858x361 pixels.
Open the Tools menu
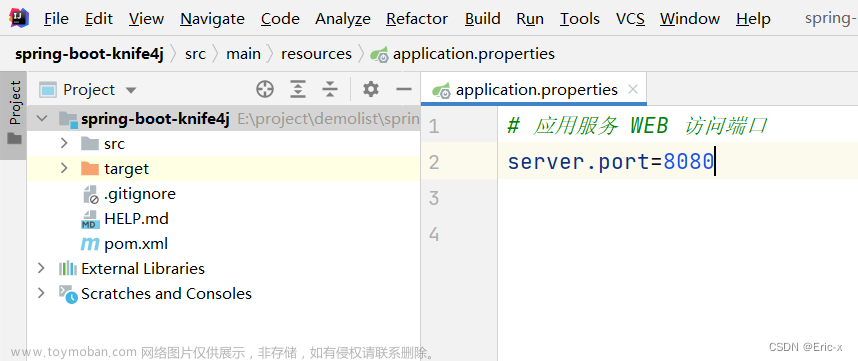coord(580,19)
